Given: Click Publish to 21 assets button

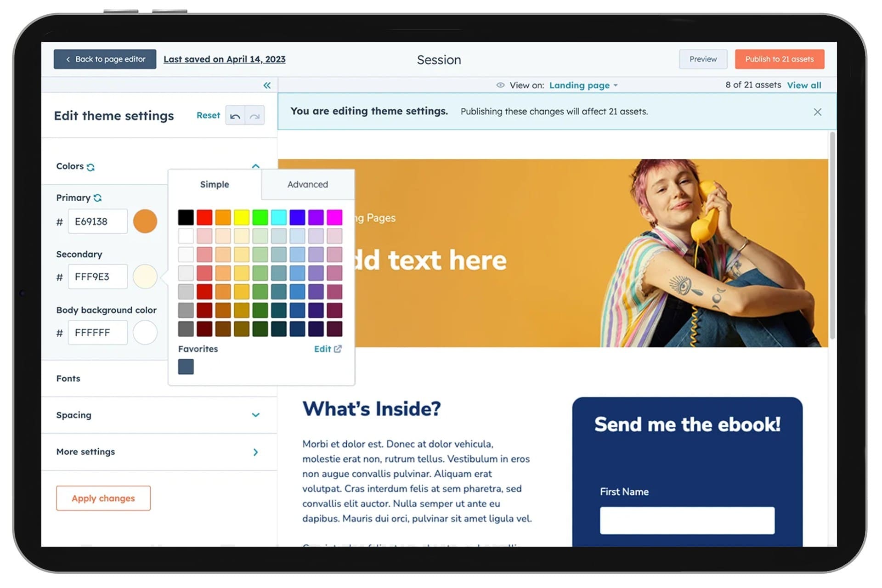Looking at the screenshot, I should [x=780, y=58].
